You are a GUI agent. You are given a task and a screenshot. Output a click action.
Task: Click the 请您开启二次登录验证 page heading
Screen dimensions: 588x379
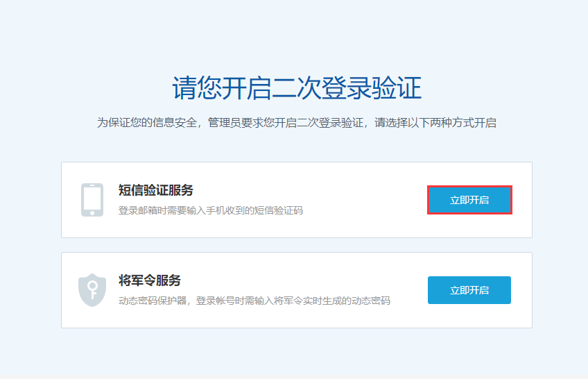(296, 89)
